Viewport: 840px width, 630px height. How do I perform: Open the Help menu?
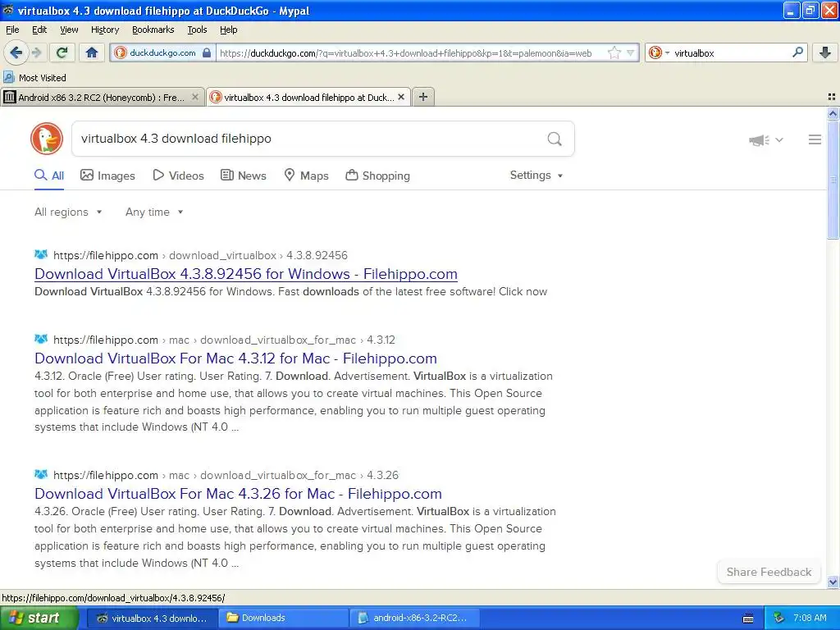pyautogui.click(x=229, y=30)
